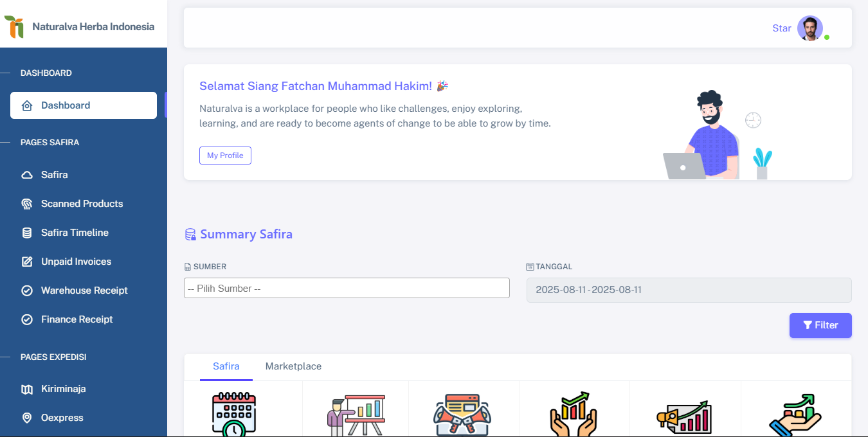
Task: Click the TANGGAL field label
Action: [554, 267]
